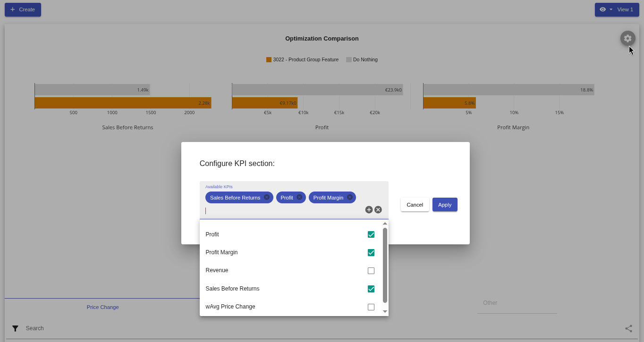
Task: Open the KPI settings gear icon
Action: [x=627, y=38]
